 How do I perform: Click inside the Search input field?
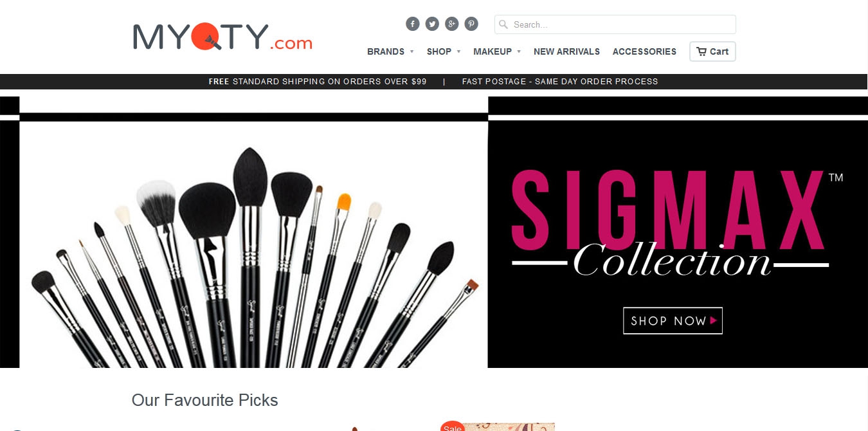tap(615, 24)
